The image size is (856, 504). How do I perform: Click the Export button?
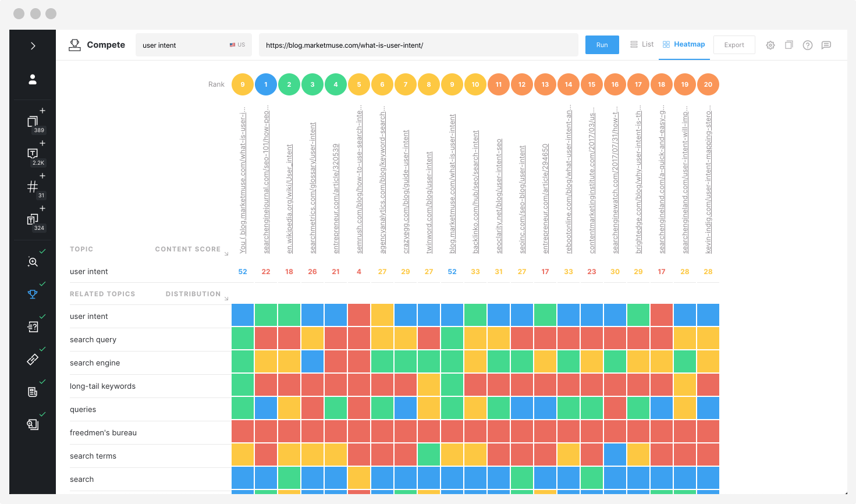[x=734, y=44]
